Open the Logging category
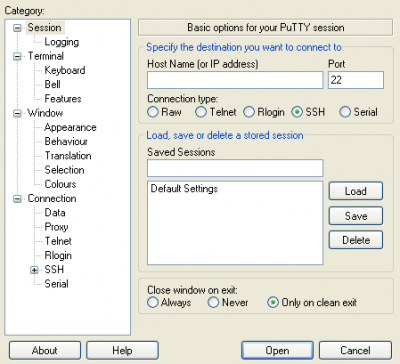400x364 pixels. (62, 42)
